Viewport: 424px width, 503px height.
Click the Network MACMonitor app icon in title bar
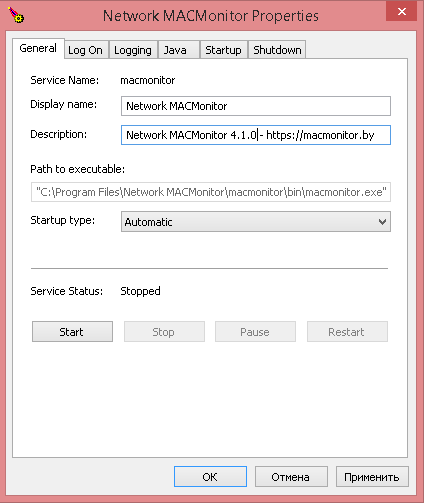click(x=16, y=15)
